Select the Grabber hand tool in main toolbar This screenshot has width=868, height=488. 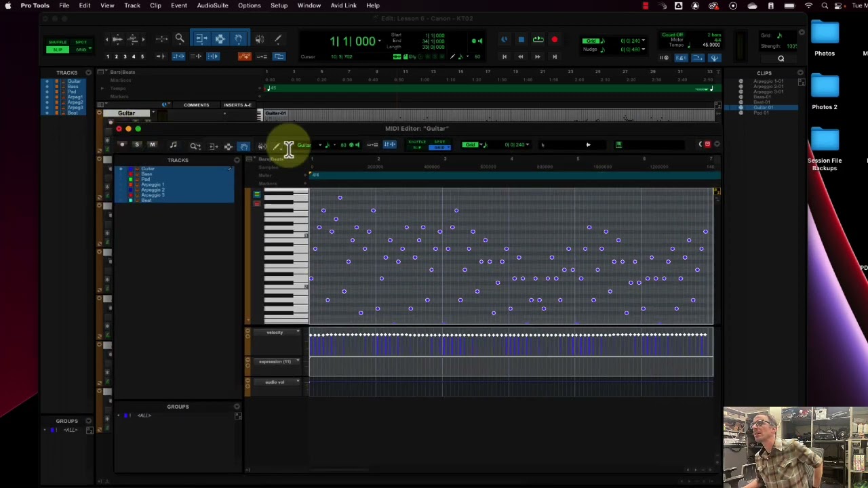point(239,39)
